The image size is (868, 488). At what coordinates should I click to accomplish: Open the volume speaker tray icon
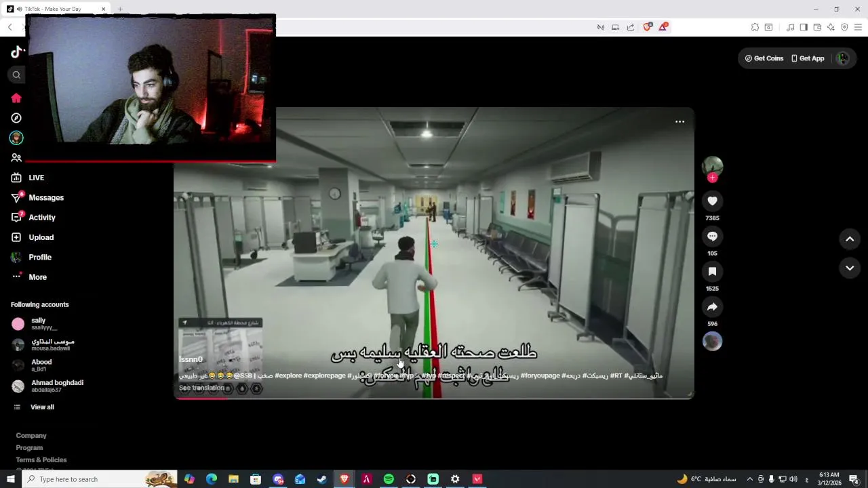pyautogui.click(x=794, y=479)
